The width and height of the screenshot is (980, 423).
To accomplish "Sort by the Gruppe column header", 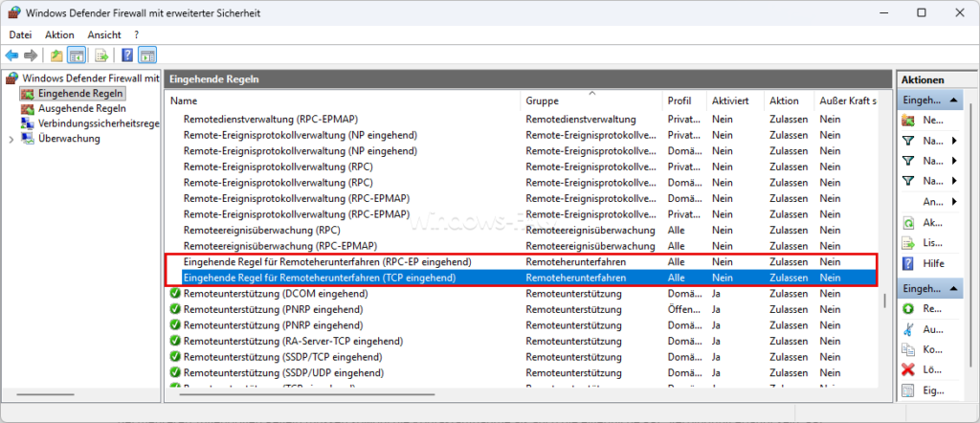I will click(x=591, y=100).
